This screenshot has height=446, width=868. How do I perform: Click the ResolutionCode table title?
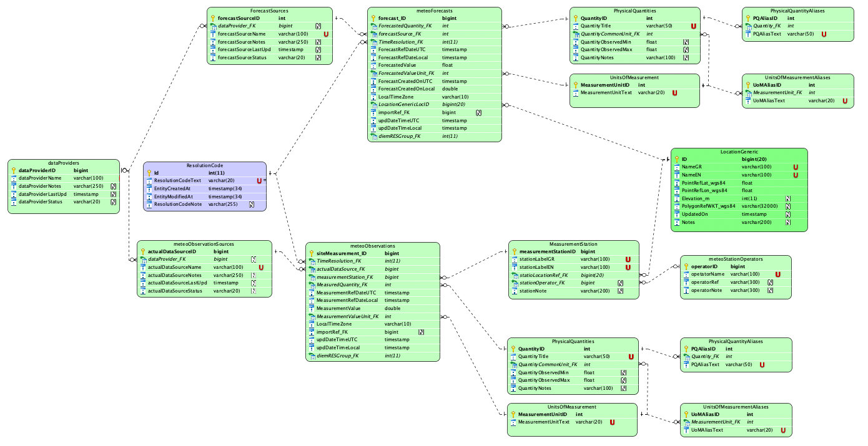coord(205,165)
